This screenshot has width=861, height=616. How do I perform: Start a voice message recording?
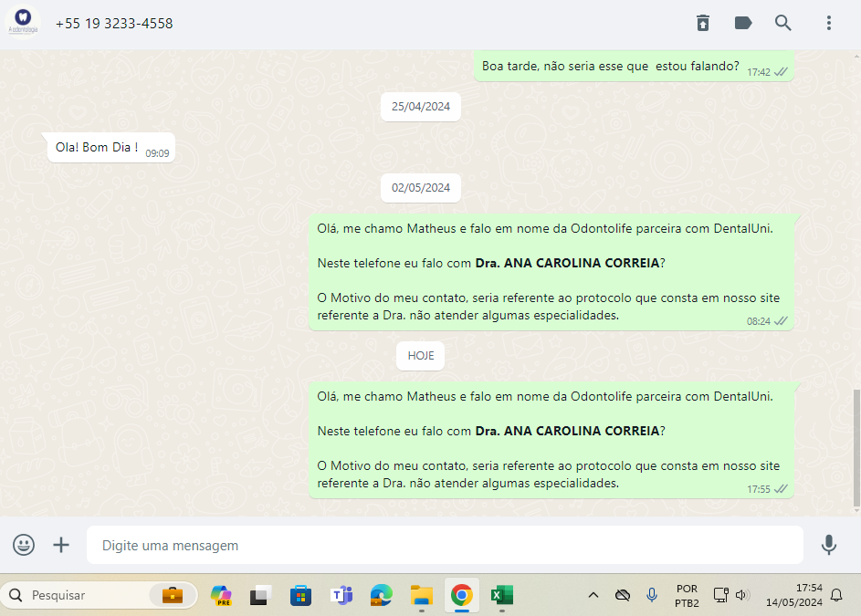click(x=829, y=545)
